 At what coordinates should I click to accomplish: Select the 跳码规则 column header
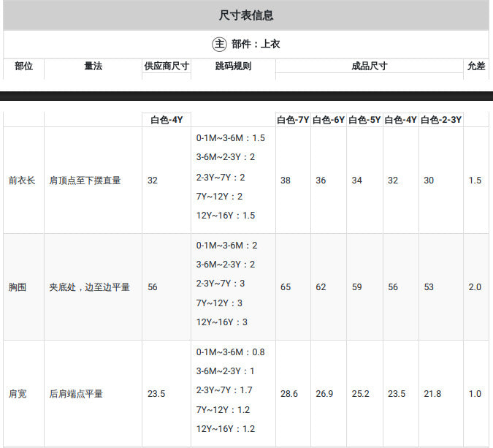click(x=233, y=66)
